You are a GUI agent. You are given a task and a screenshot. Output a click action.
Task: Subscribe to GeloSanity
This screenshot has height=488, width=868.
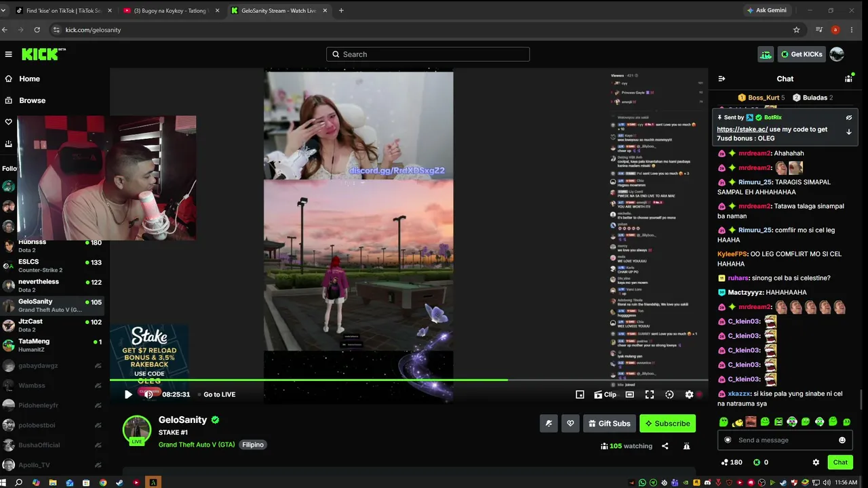click(x=667, y=424)
